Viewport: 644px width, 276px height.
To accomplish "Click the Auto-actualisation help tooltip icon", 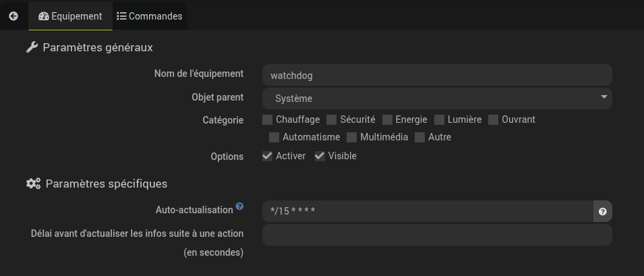I will pyautogui.click(x=239, y=206).
